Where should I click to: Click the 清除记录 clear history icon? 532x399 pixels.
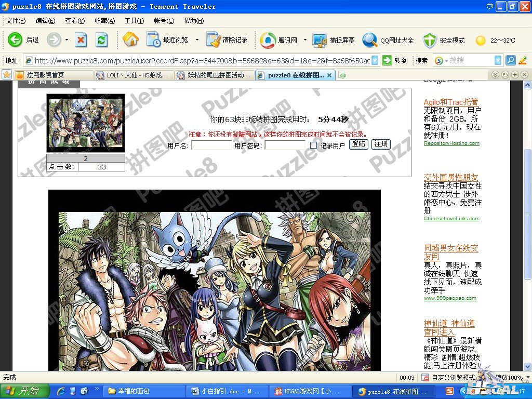coord(213,39)
